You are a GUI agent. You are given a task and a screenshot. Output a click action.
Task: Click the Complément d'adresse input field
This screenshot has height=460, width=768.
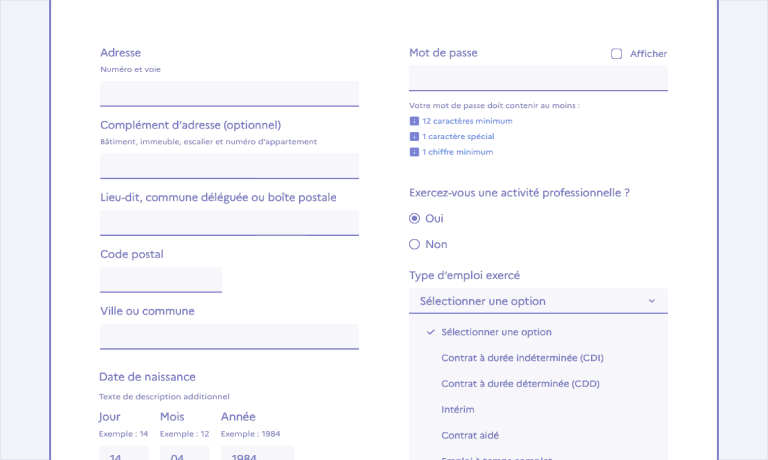[x=229, y=165]
